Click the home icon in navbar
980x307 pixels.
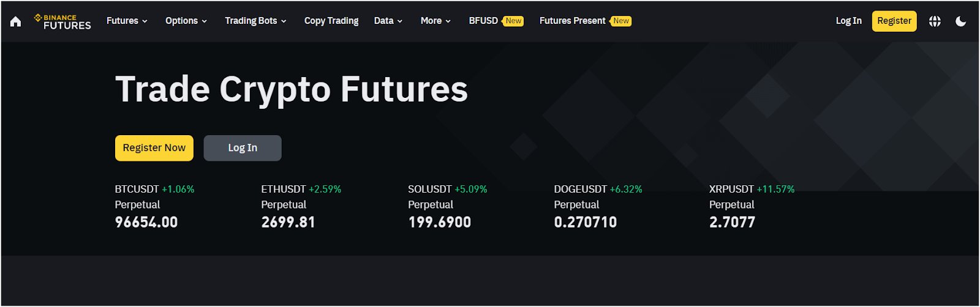16,21
